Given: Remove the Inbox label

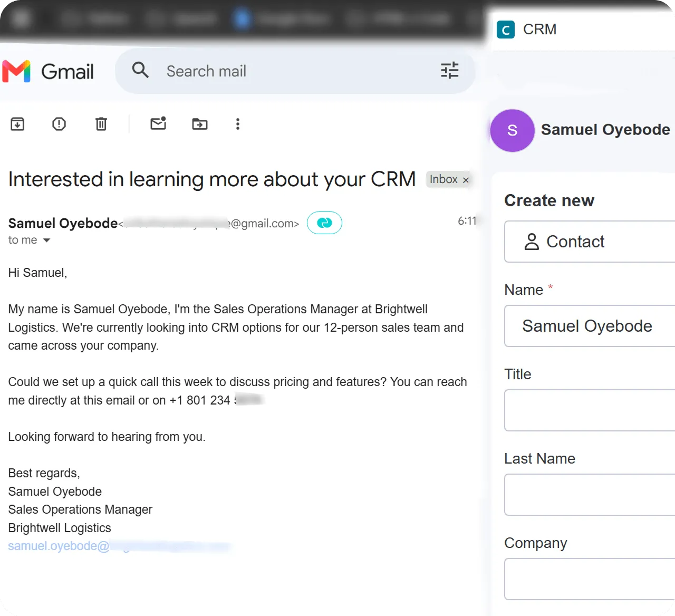Looking at the screenshot, I should click(466, 180).
